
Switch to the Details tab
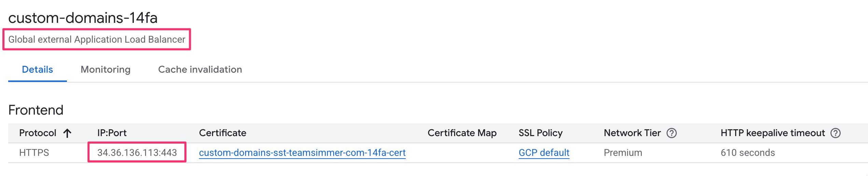click(37, 70)
